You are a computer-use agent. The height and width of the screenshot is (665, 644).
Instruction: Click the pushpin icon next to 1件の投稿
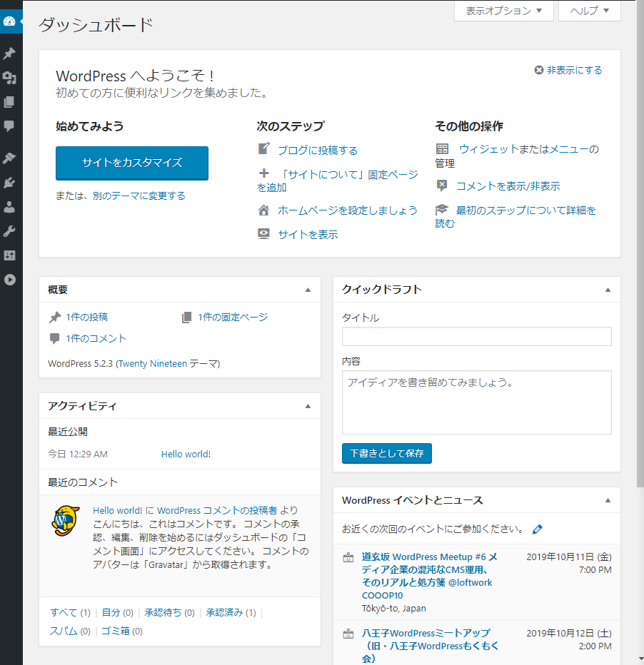[x=55, y=318]
